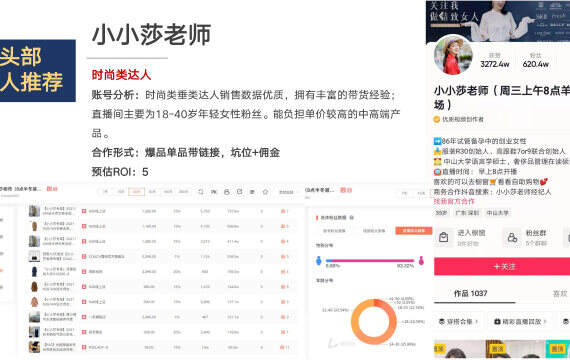Click the export arrow icon in the dashboard toolbar

click(x=240, y=192)
